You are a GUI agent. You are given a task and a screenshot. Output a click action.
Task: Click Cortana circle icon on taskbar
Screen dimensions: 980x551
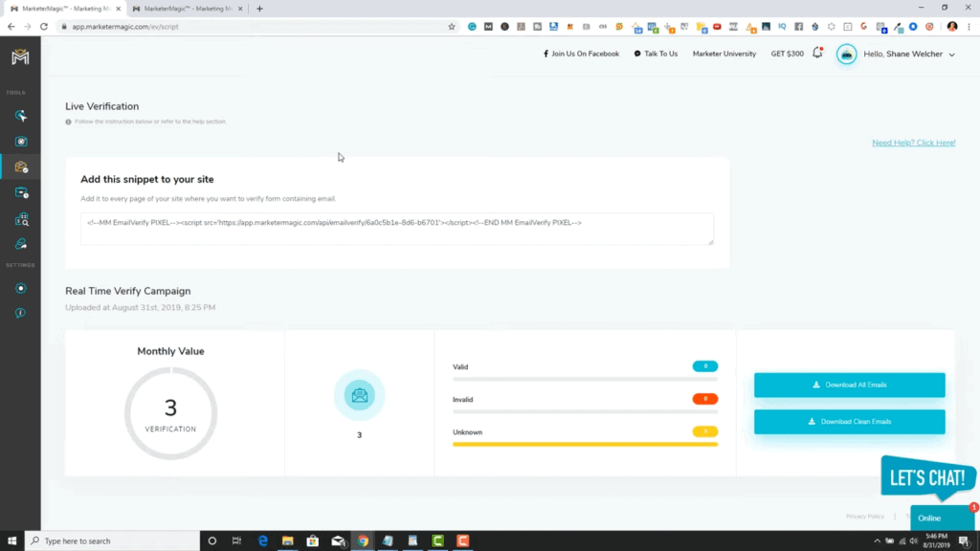click(x=212, y=541)
